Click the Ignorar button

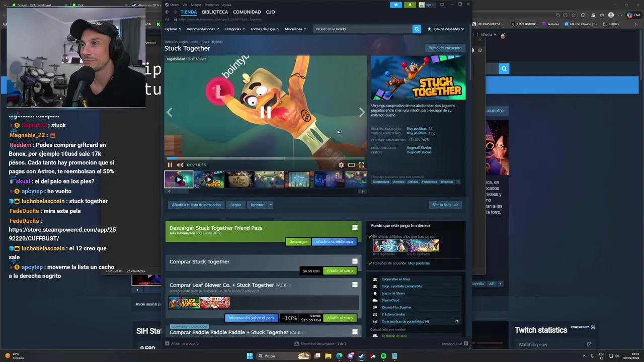[257, 205]
